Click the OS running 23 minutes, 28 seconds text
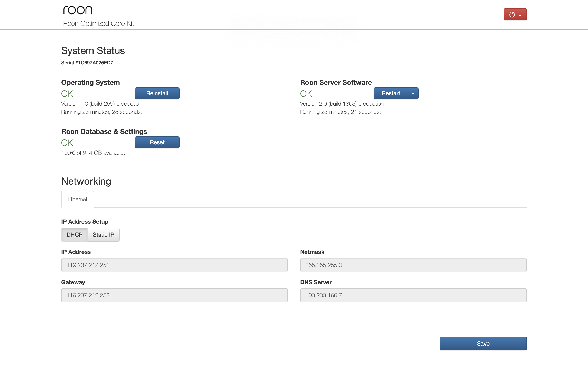 pyautogui.click(x=101, y=112)
